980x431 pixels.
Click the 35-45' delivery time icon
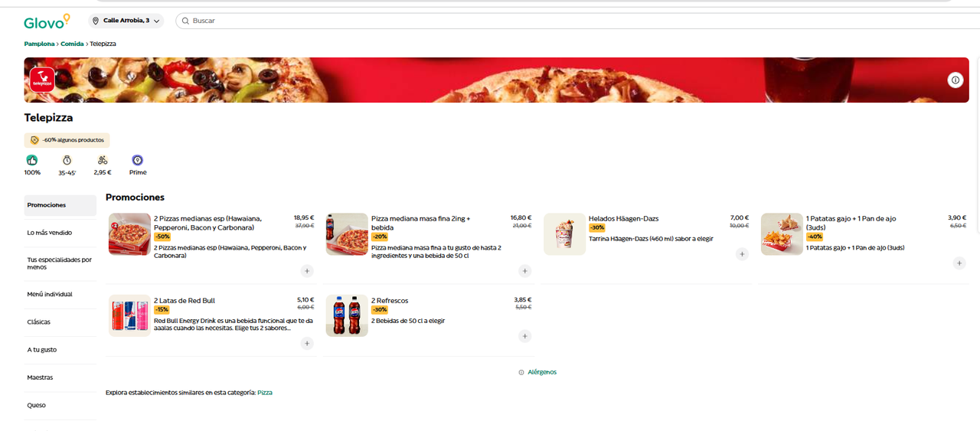pyautogui.click(x=67, y=160)
